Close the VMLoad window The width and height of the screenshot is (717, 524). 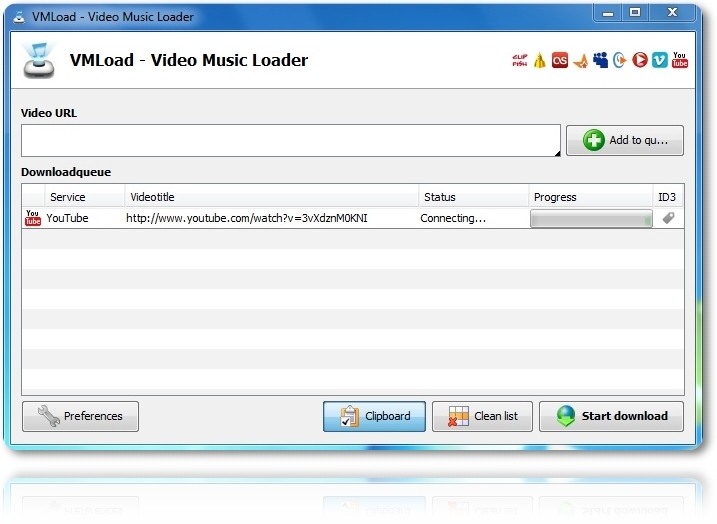pos(672,13)
